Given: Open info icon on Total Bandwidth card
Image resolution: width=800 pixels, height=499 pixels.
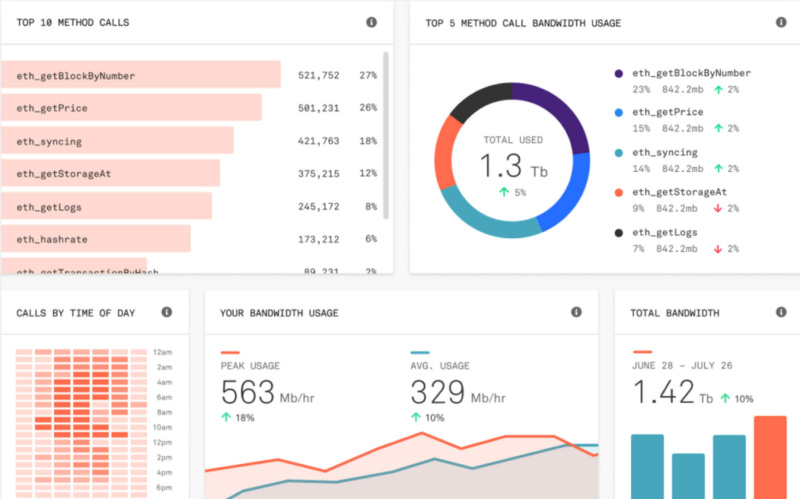Looking at the screenshot, I should click(x=781, y=312).
